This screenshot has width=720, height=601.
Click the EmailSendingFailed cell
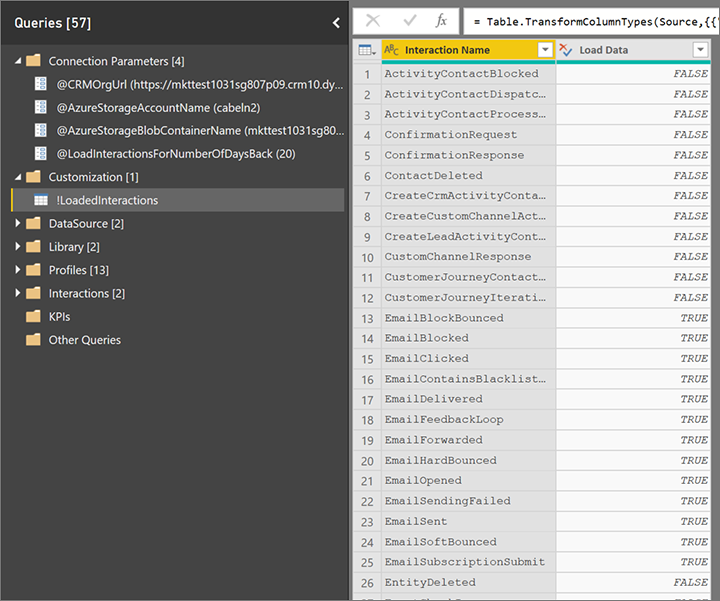click(x=468, y=501)
